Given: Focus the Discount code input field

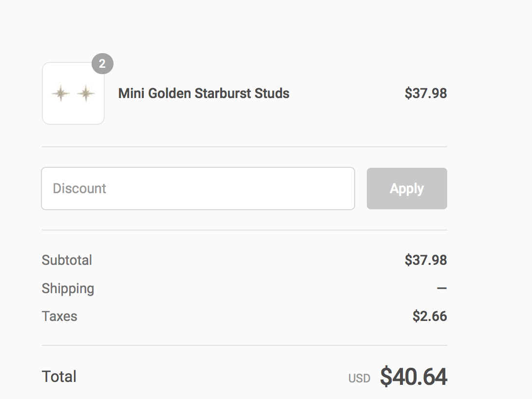Looking at the screenshot, I should coord(198,189).
